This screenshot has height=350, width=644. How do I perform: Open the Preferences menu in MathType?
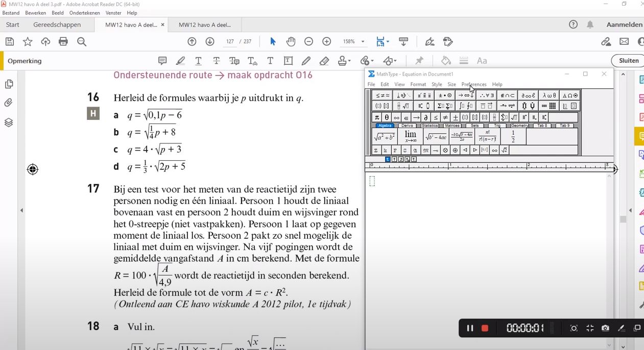(474, 84)
